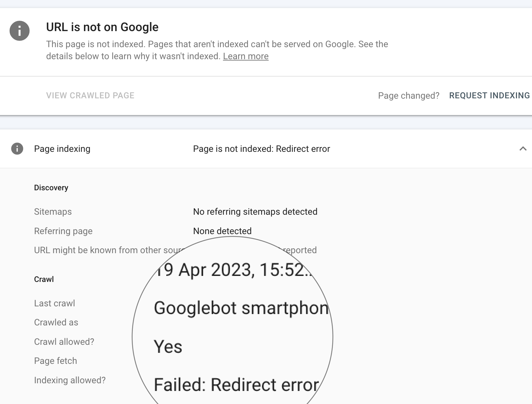This screenshot has width=532, height=404.
Task: Click the Referring page label
Action: 63,231
